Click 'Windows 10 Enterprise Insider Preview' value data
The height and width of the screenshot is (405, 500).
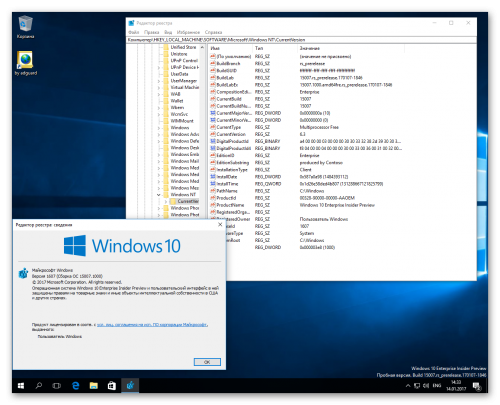337,205
